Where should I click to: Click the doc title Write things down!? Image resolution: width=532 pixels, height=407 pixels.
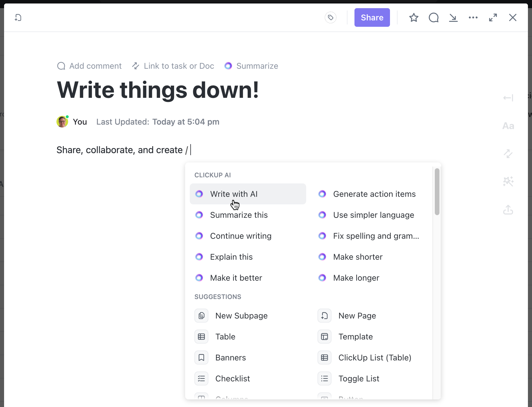[158, 90]
